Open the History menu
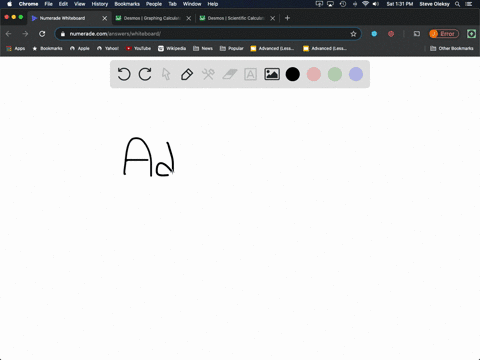The height and width of the screenshot is (360, 480). click(x=100, y=4)
